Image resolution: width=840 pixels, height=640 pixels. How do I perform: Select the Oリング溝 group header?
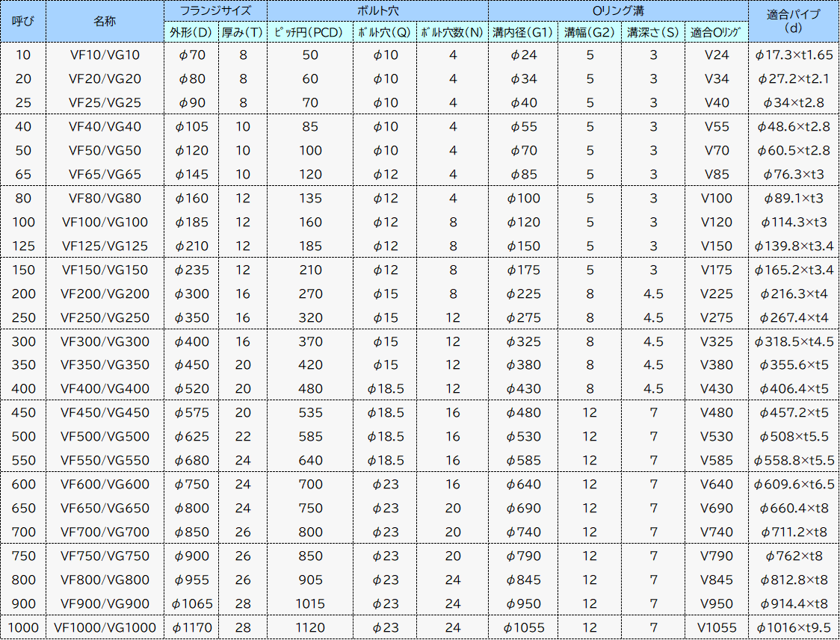point(618,10)
